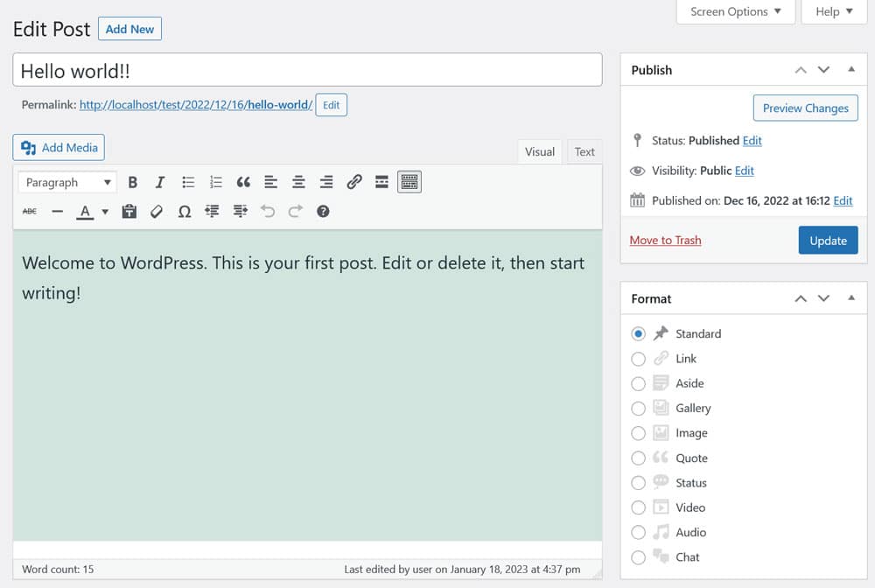The height and width of the screenshot is (588, 875).
Task: Insert a bulleted list
Action: click(188, 182)
